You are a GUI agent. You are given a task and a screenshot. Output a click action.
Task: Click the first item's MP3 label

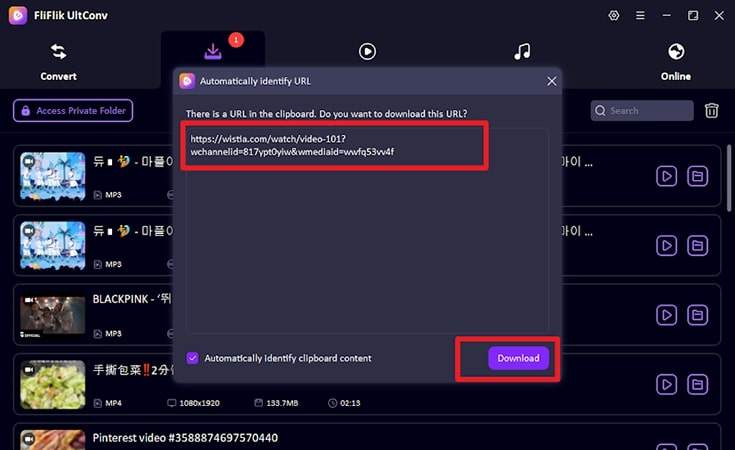(x=113, y=195)
